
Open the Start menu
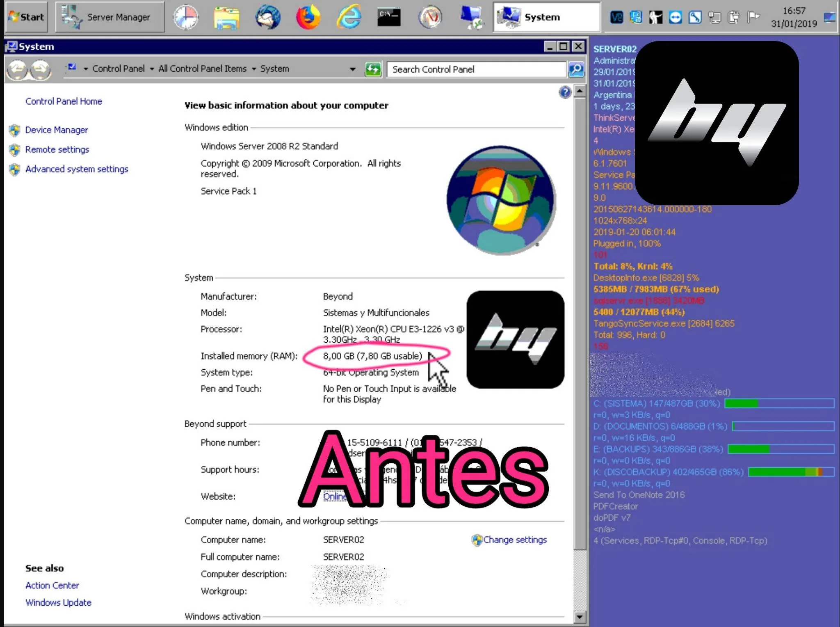coord(27,17)
